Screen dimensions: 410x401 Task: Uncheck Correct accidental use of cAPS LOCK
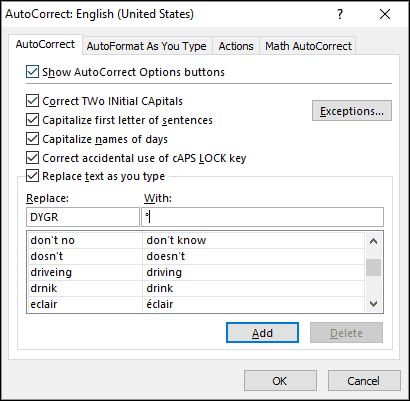(32, 158)
